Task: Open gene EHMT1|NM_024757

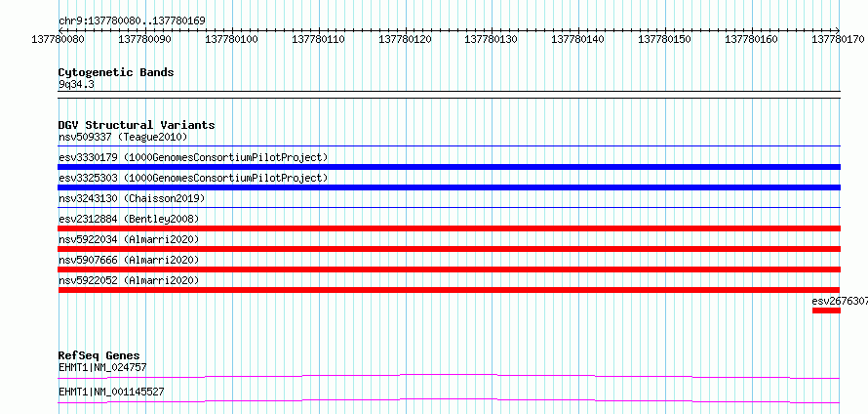Action: [x=102, y=367]
